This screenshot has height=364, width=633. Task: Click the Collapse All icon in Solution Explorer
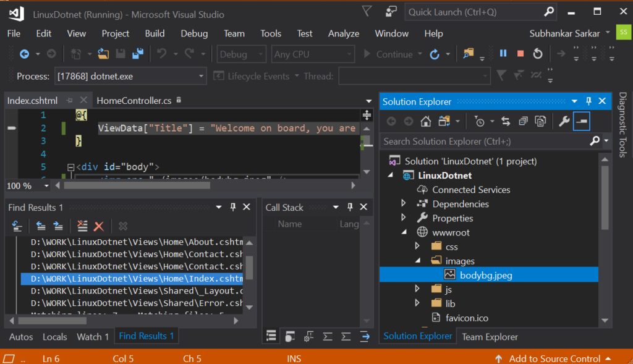coord(523,121)
